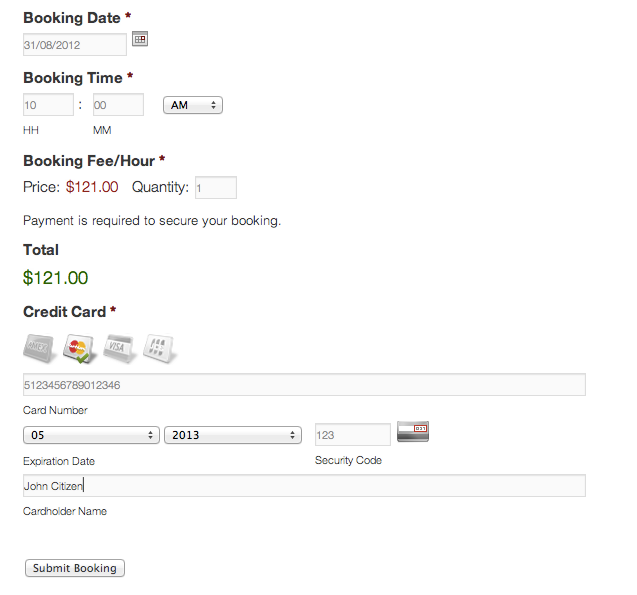
Task: Click the HH hours input field
Action: coord(48,105)
